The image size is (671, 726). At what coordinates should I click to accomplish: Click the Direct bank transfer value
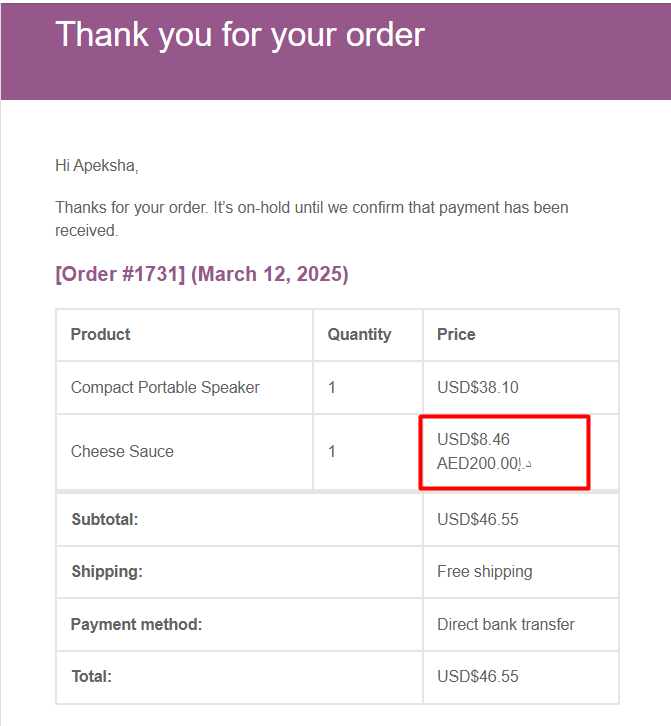(x=505, y=624)
